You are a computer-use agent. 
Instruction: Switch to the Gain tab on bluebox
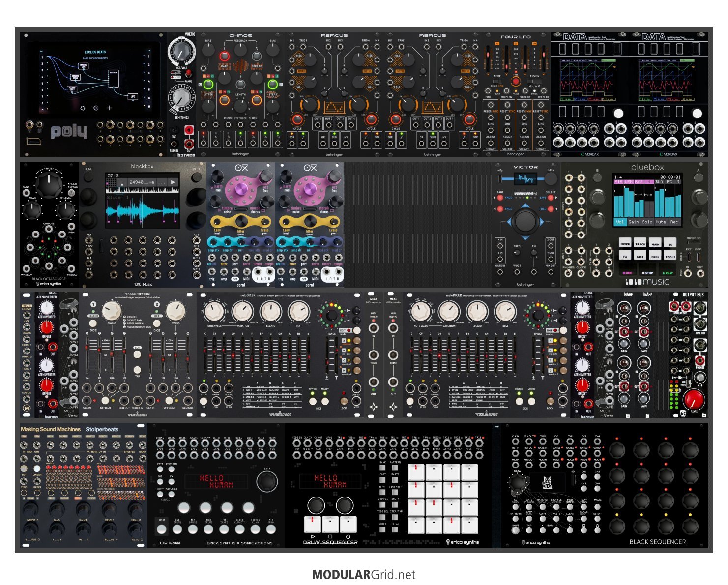point(634,222)
